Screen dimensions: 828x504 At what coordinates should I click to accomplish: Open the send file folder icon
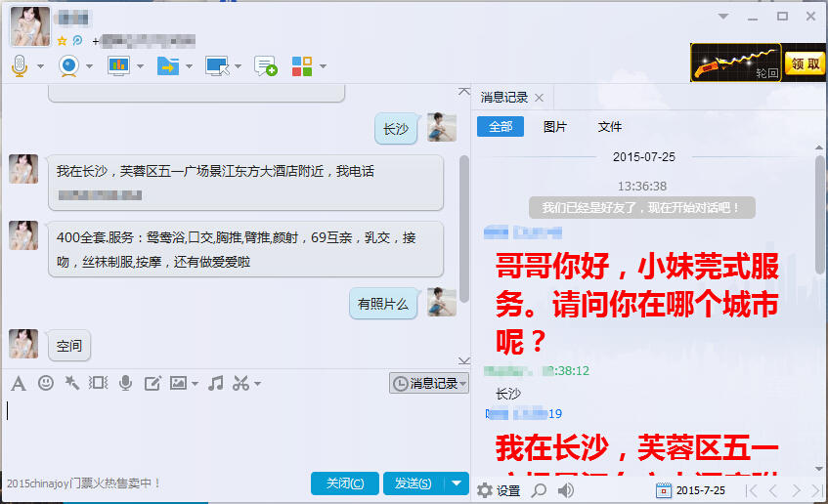168,66
